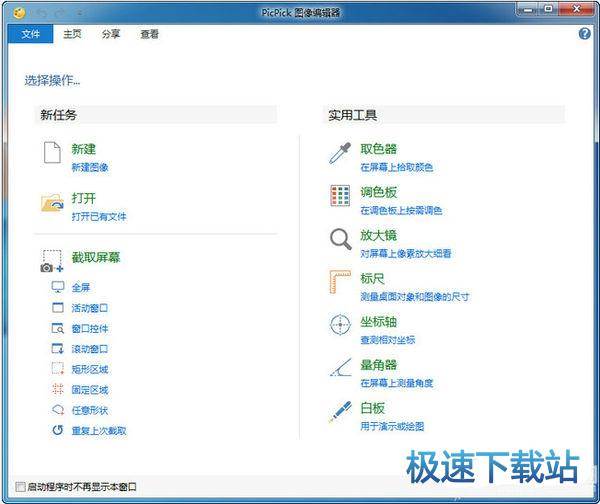
Task: Click the freehand shape capture icon
Action: click(x=58, y=410)
